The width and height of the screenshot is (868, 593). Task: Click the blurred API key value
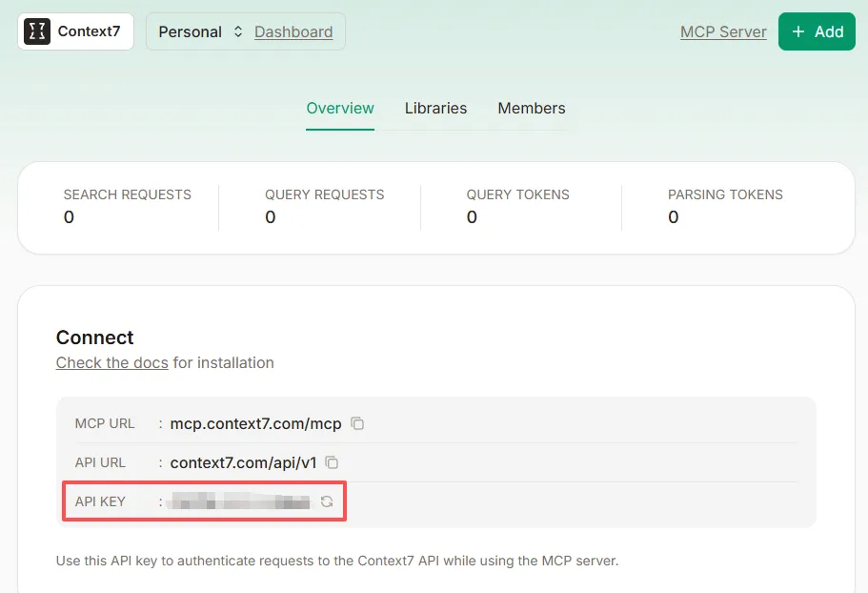pos(239,501)
